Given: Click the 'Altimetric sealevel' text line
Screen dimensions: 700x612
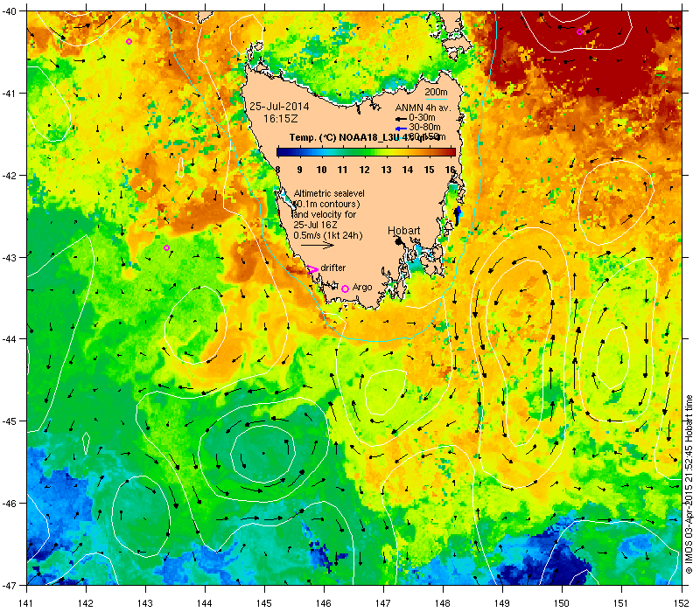Looking at the screenshot, I should [x=329, y=193].
